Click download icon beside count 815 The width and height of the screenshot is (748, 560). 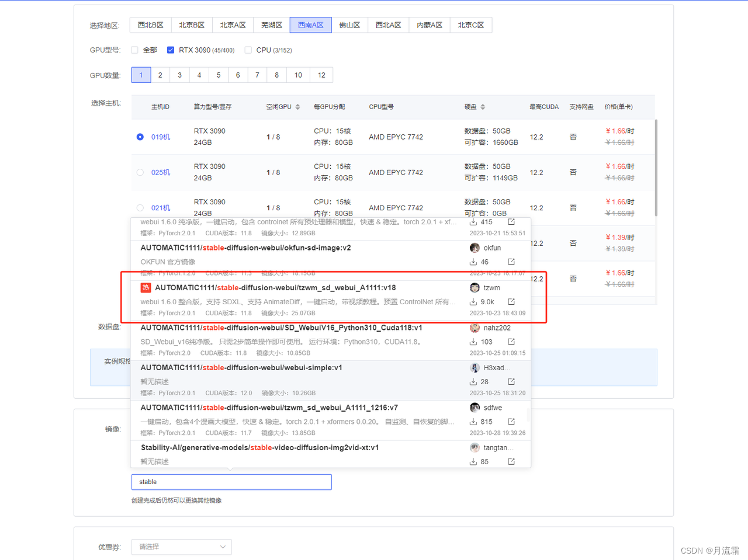(x=473, y=422)
